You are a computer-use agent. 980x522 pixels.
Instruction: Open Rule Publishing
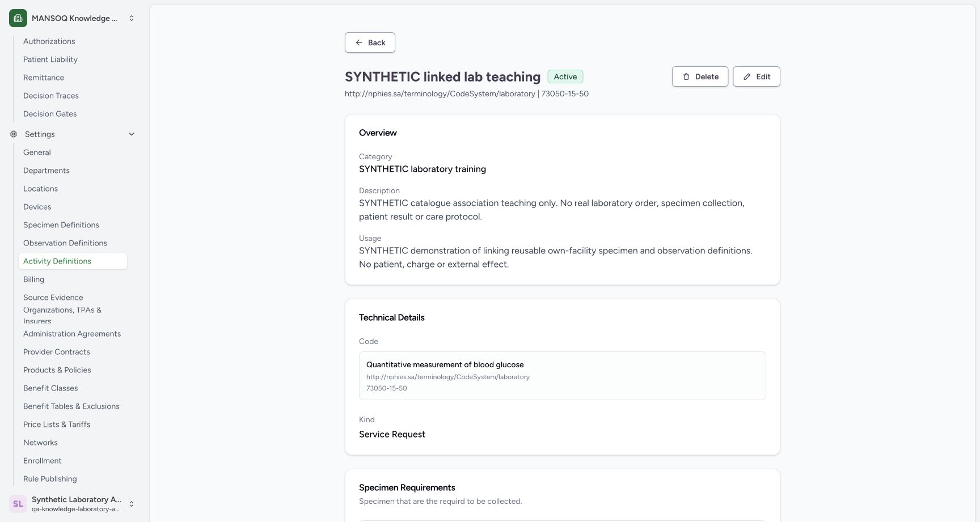point(50,479)
